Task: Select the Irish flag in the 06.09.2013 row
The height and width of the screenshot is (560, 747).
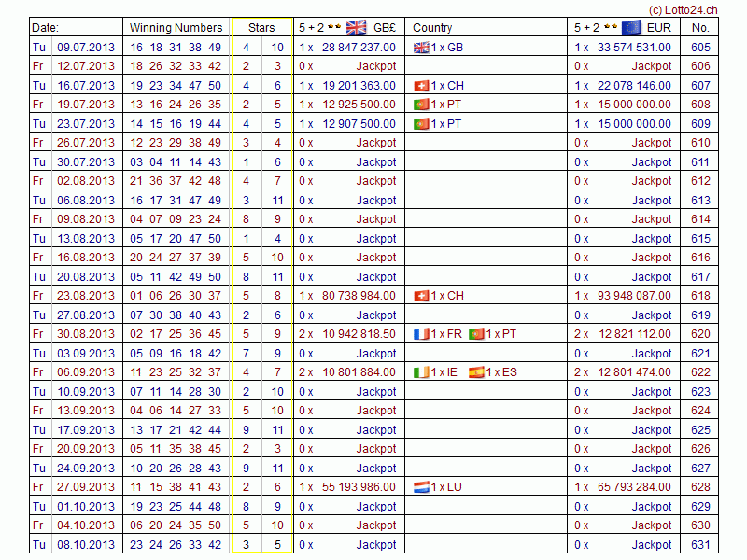Action: coord(421,372)
